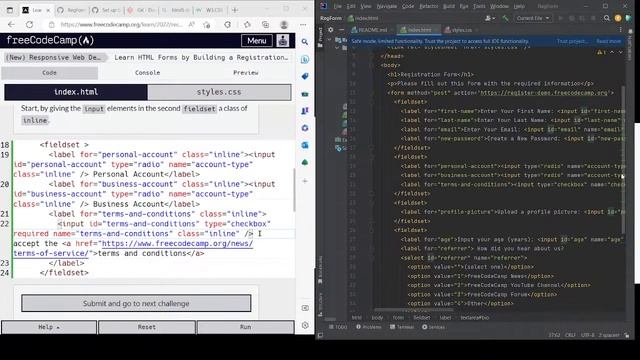Open the freeCodeCamp Menu button
This screenshot has height=360, width=640.
[257, 40]
